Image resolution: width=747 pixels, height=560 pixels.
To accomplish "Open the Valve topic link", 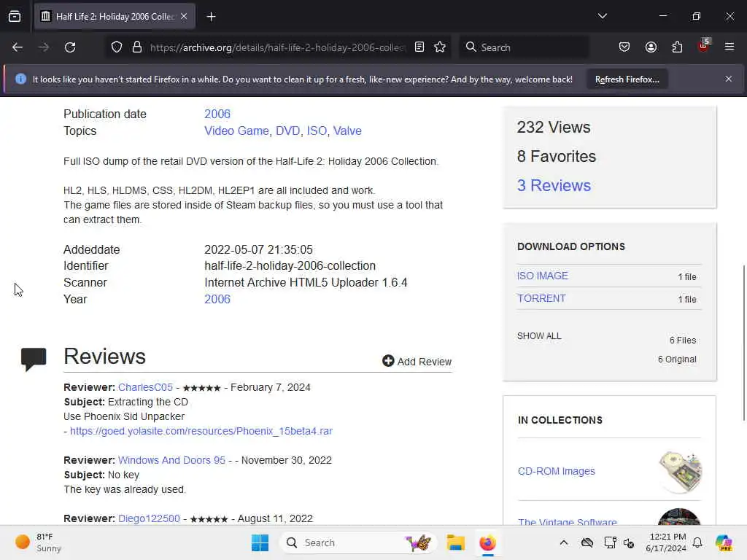I will (347, 131).
